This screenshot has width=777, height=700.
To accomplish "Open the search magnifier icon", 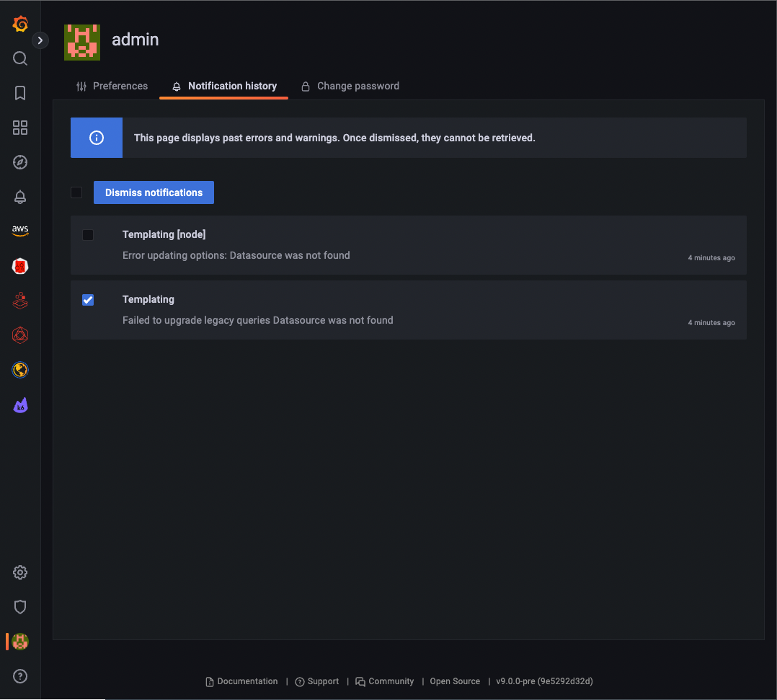I will [20, 58].
